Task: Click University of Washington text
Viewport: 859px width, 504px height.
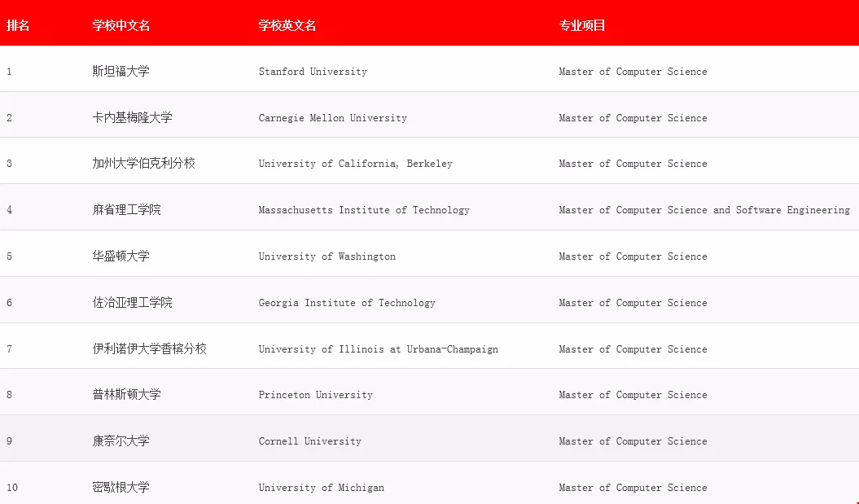Action: (327, 256)
